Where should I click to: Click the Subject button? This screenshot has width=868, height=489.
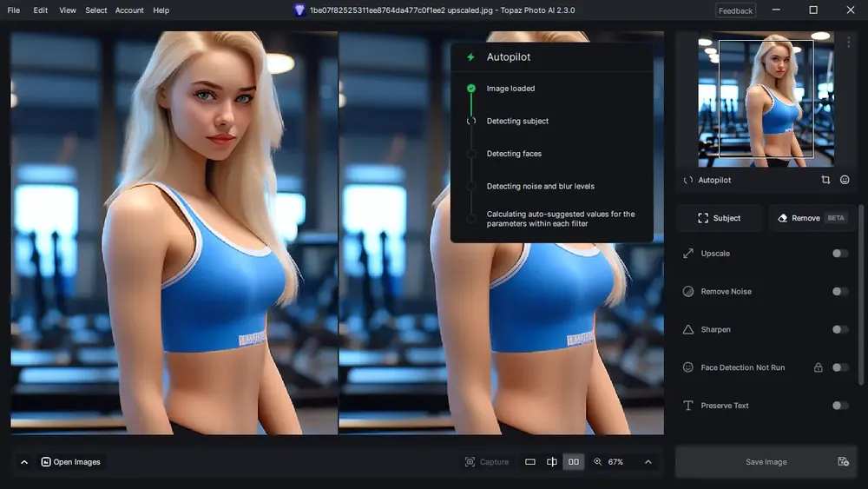[x=719, y=218]
